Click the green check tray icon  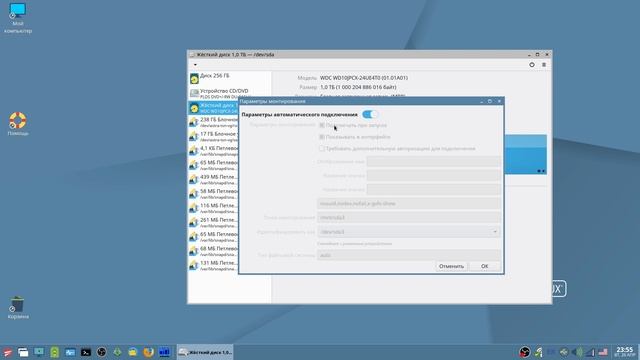[x=539, y=352]
